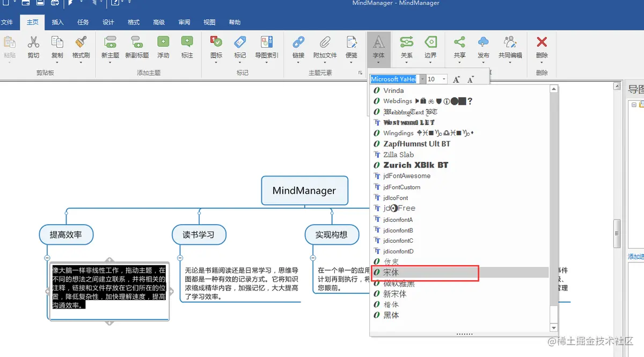Click the font list scroll-up arrow

554,89
